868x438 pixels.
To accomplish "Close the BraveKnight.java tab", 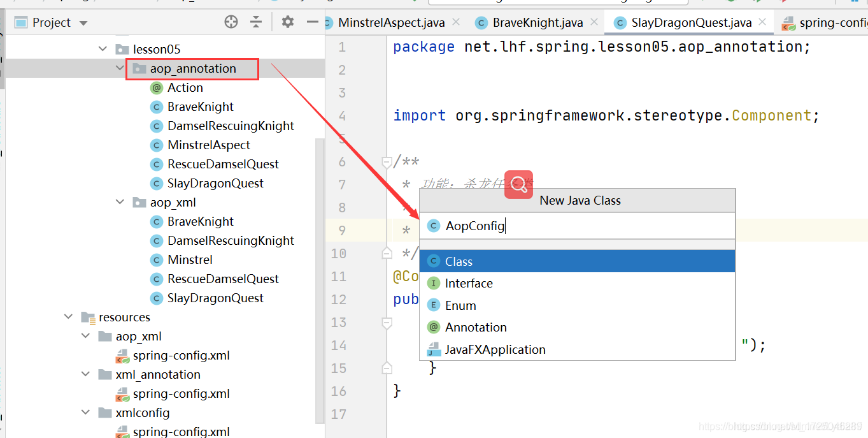I will click(595, 22).
